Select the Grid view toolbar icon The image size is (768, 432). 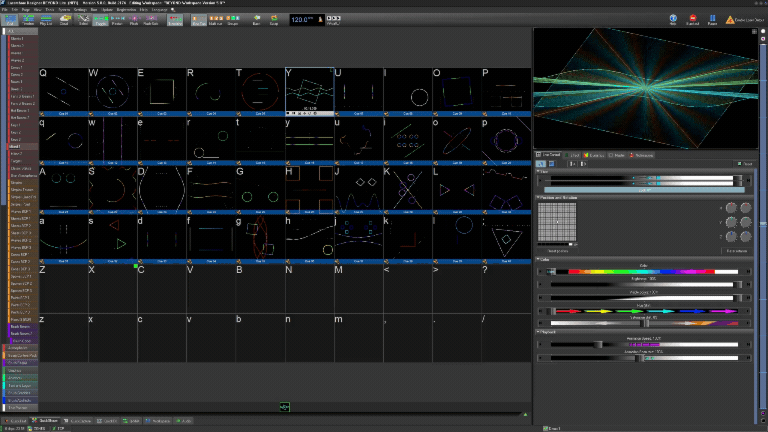pyautogui.click(x=10, y=20)
